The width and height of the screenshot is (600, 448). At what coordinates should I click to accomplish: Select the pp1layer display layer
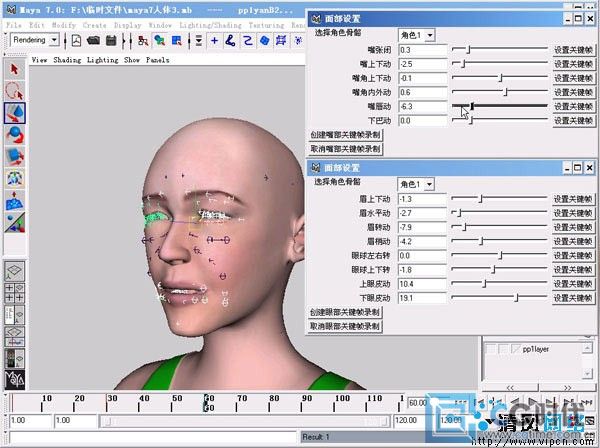click(535, 349)
